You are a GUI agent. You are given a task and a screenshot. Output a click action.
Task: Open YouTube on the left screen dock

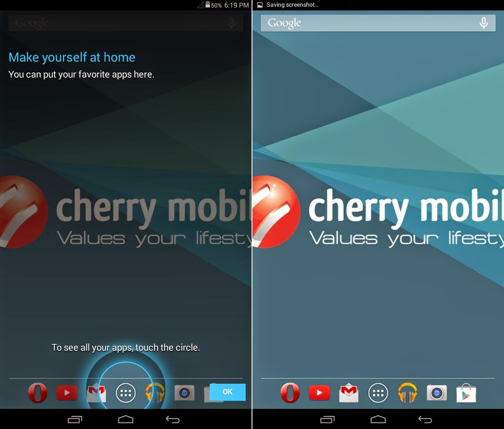coord(67,393)
